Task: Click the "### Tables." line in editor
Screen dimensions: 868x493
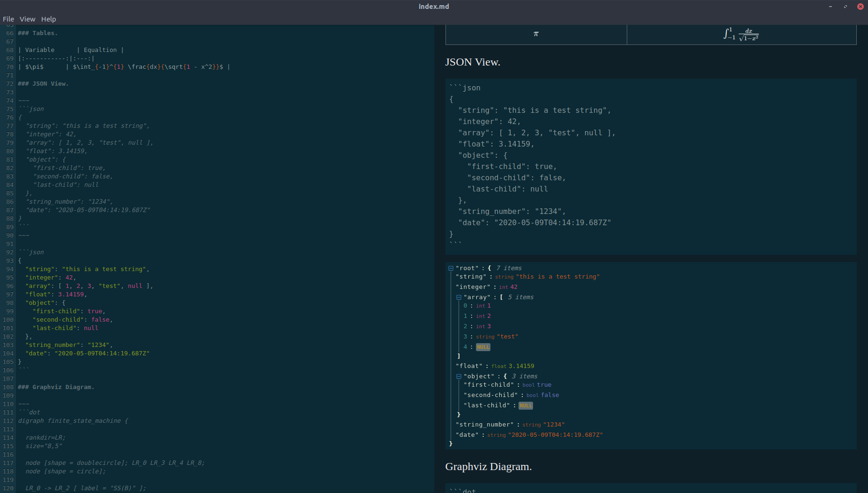Action: click(38, 33)
